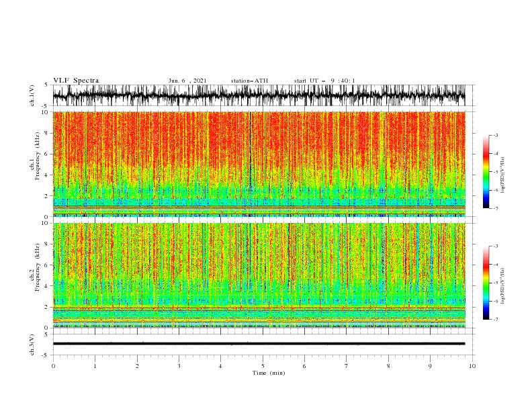Click the "10" tick at time axis end
Image resolution: width=532 pixels, height=411 pixels.
(x=472, y=366)
